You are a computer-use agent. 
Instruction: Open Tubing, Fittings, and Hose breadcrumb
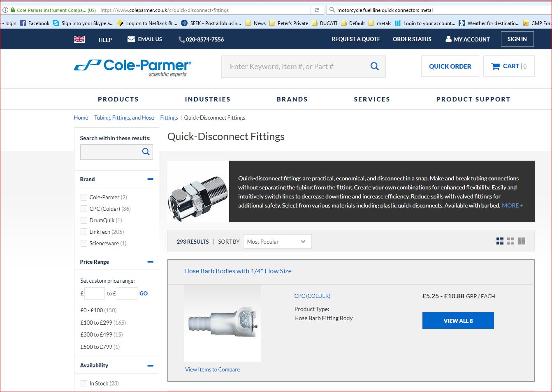tap(124, 118)
